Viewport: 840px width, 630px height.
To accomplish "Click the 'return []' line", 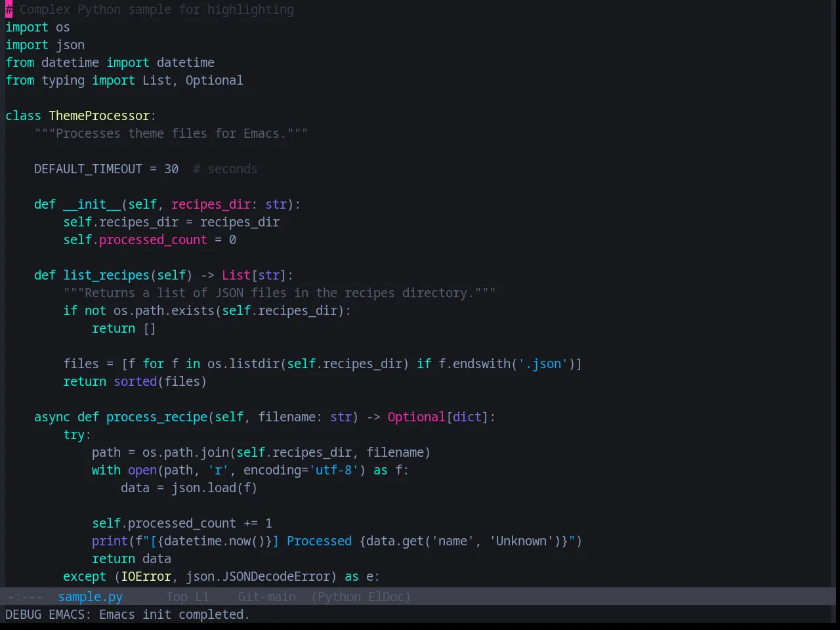I will pyautogui.click(x=124, y=328).
